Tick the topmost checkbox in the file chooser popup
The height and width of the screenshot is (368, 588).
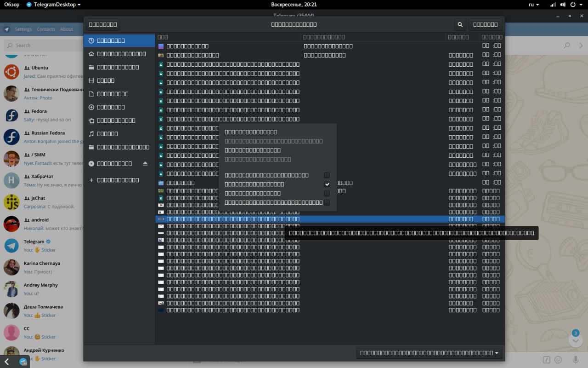click(x=327, y=175)
